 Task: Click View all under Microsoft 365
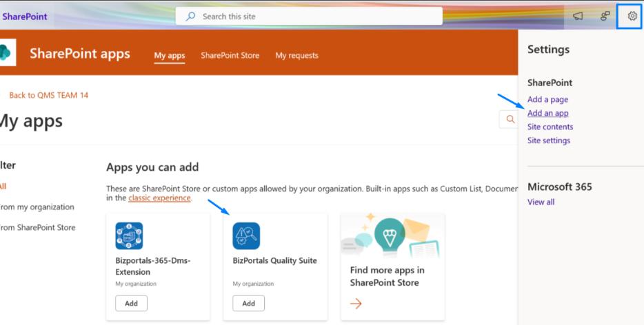point(541,202)
